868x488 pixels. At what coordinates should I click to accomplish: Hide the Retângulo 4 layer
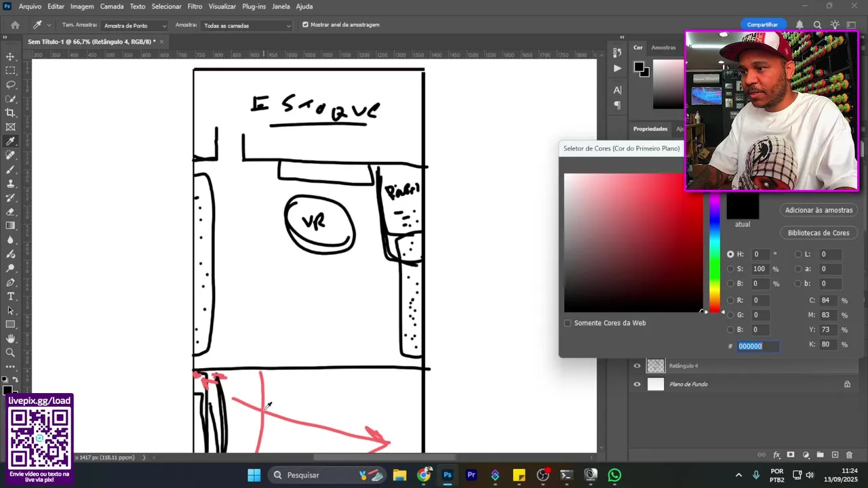[x=637, y=366]
